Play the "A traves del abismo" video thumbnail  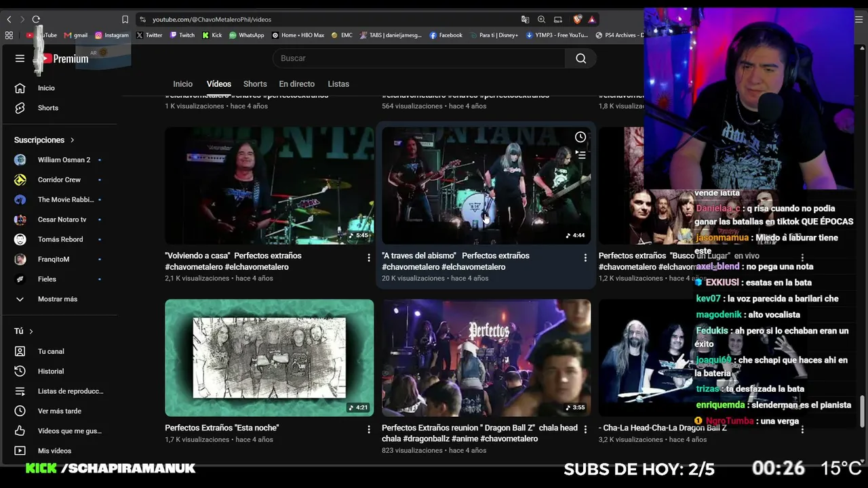[486, 186]
